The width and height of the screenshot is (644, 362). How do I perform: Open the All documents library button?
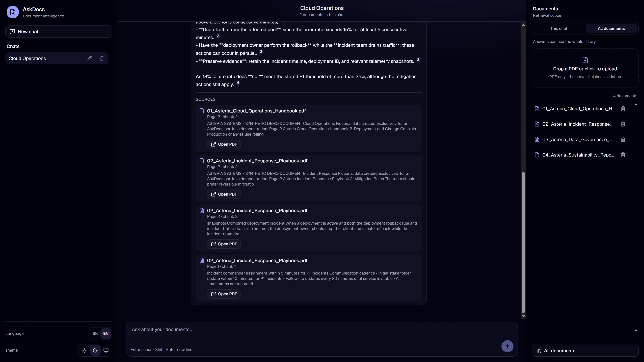pos(585,351)
